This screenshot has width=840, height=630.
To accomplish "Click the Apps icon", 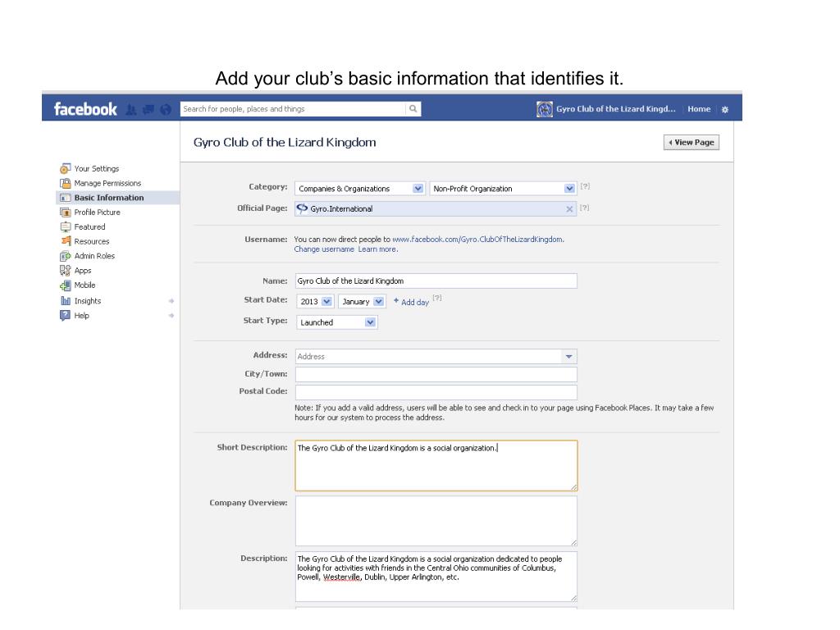I will (66, 271).
